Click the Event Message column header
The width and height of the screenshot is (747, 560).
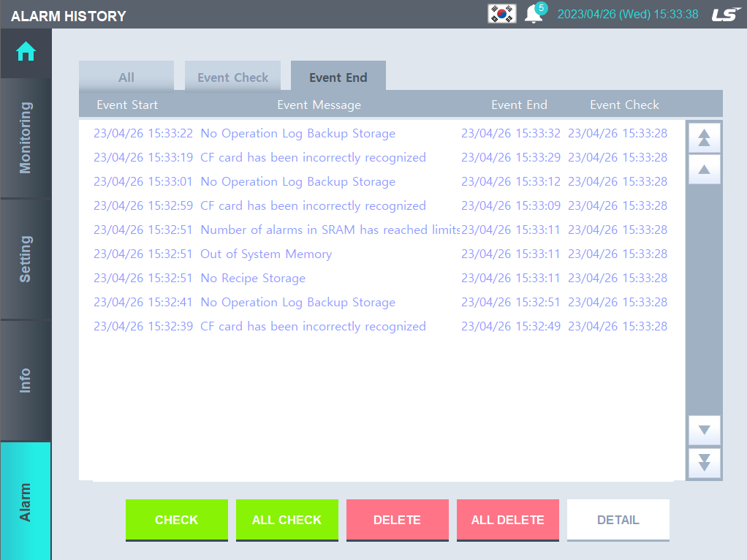click(x=319, y=105)
